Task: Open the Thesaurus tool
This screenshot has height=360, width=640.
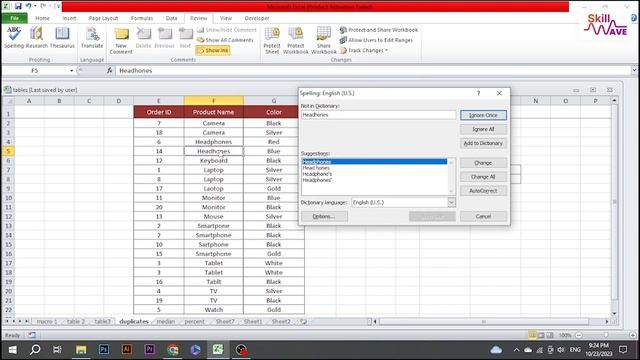Action: click(x=62, y=37)
